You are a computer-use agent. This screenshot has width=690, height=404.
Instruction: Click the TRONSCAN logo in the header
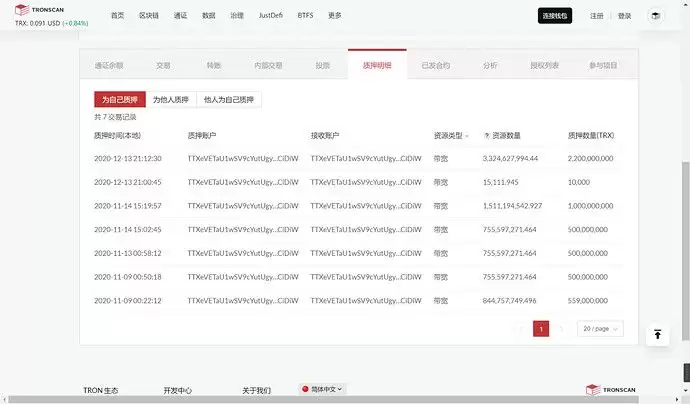point(39,9)
